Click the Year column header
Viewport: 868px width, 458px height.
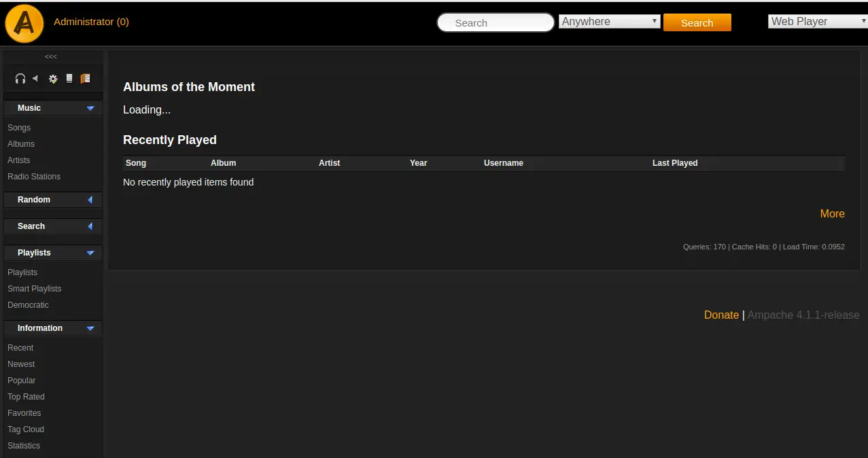(419, 163)
